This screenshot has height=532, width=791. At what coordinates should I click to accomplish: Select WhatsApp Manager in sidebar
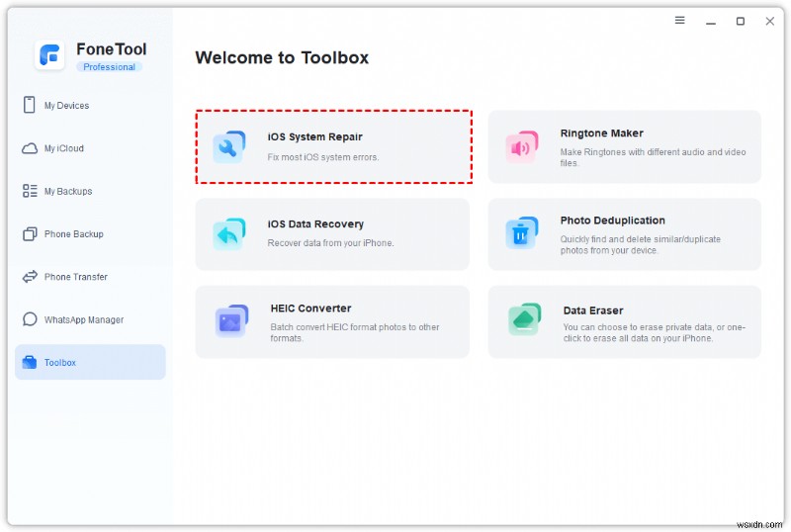(90, 319)
